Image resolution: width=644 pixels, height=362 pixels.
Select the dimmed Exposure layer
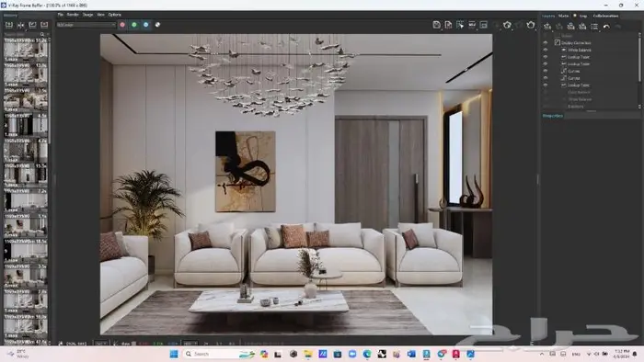(575, 107)
